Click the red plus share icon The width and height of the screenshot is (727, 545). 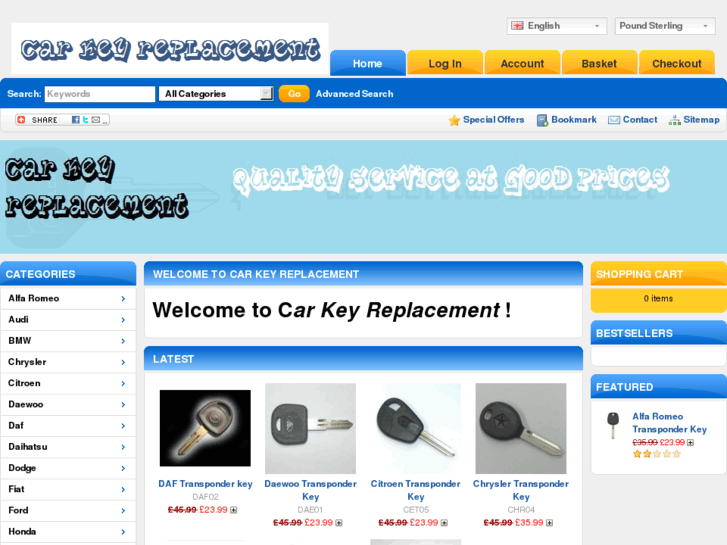click(21, 120)
